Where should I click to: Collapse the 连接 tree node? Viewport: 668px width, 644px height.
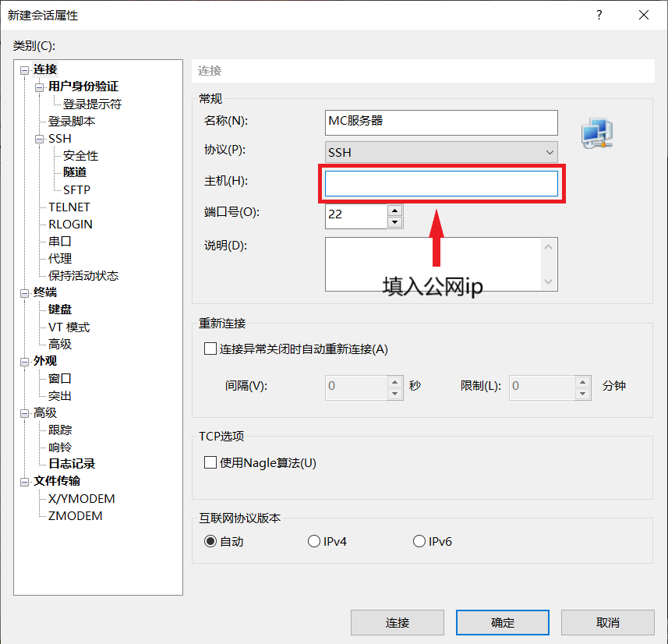[x=25, y=70]
